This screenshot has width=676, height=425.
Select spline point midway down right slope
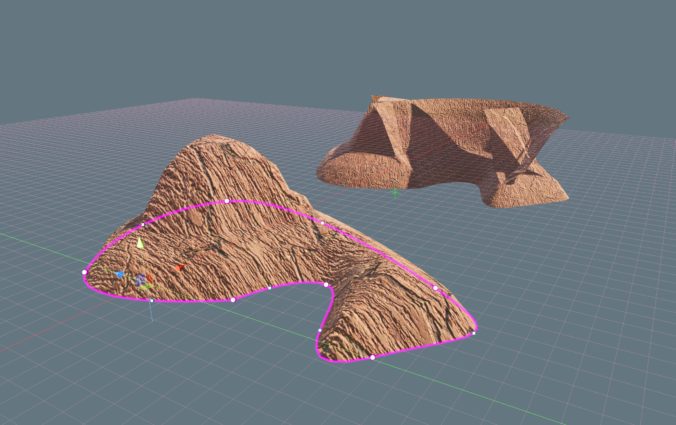(x=436, y=288)
